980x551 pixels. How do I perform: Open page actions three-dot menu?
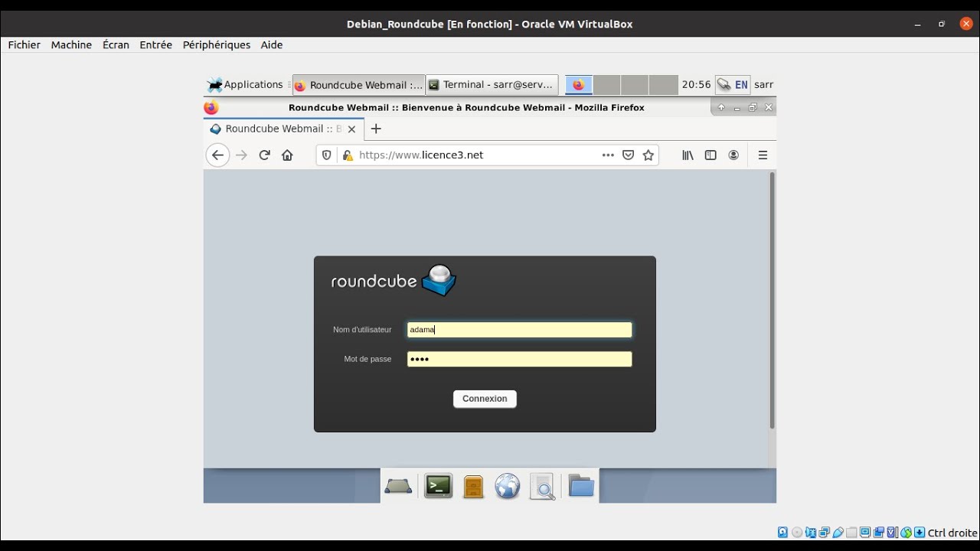[608, 155]
